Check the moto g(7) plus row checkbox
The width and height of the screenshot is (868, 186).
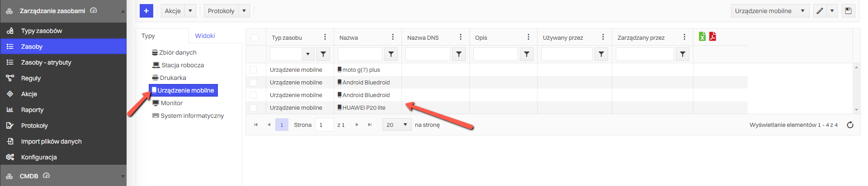pos(253,70)
